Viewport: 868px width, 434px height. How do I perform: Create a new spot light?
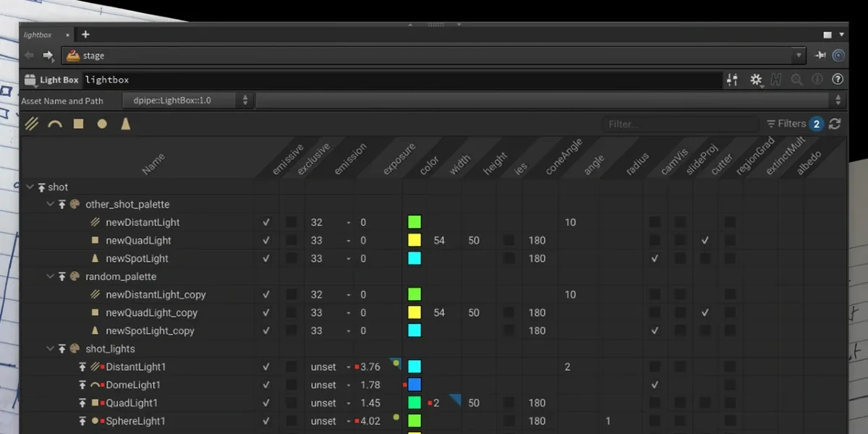point(124,123)
